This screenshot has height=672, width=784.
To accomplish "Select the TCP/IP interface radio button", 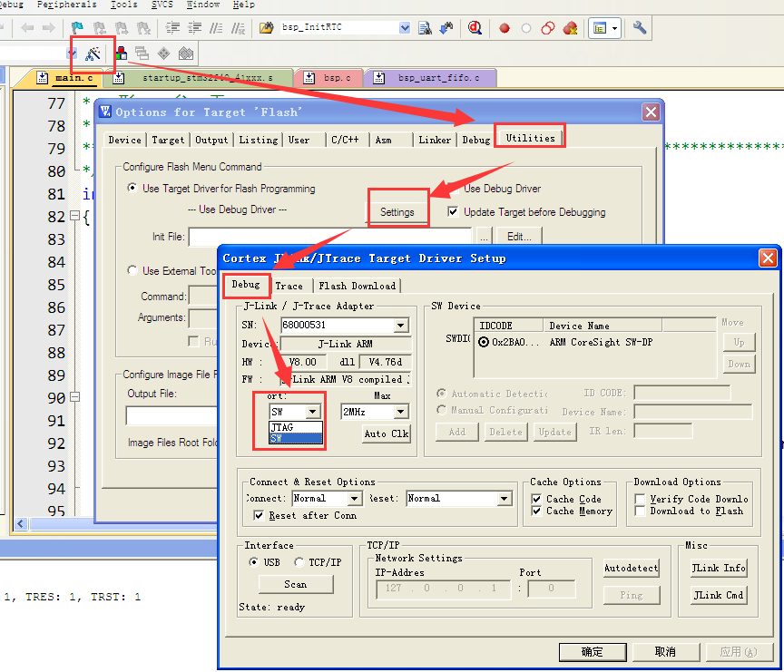I will 299,562.
